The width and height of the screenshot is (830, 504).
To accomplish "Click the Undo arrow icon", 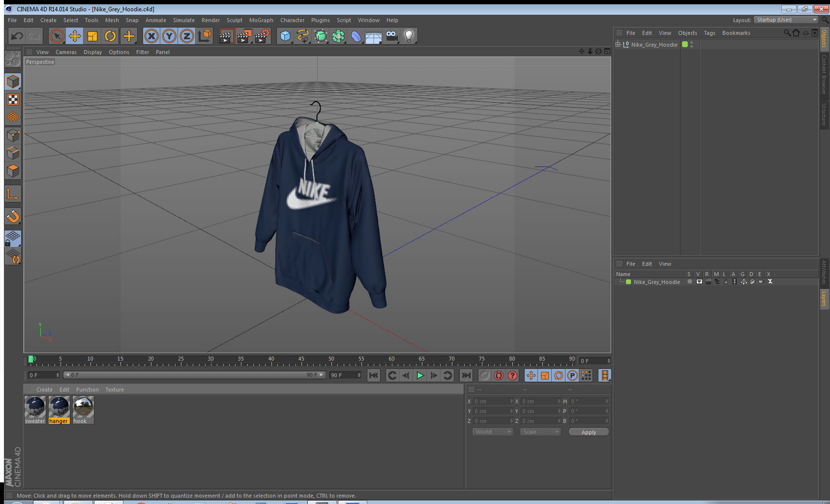I will pyautogui.click(x=17, y=36).
